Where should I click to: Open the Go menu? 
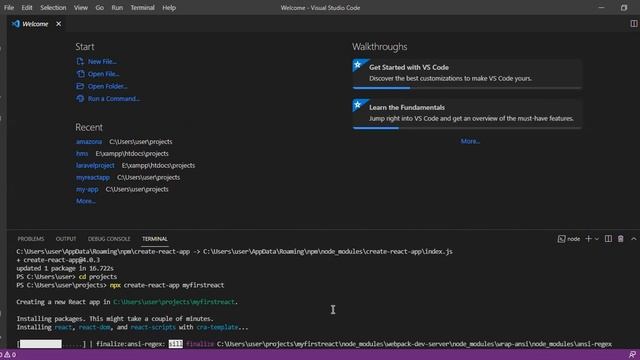[100, 8]
